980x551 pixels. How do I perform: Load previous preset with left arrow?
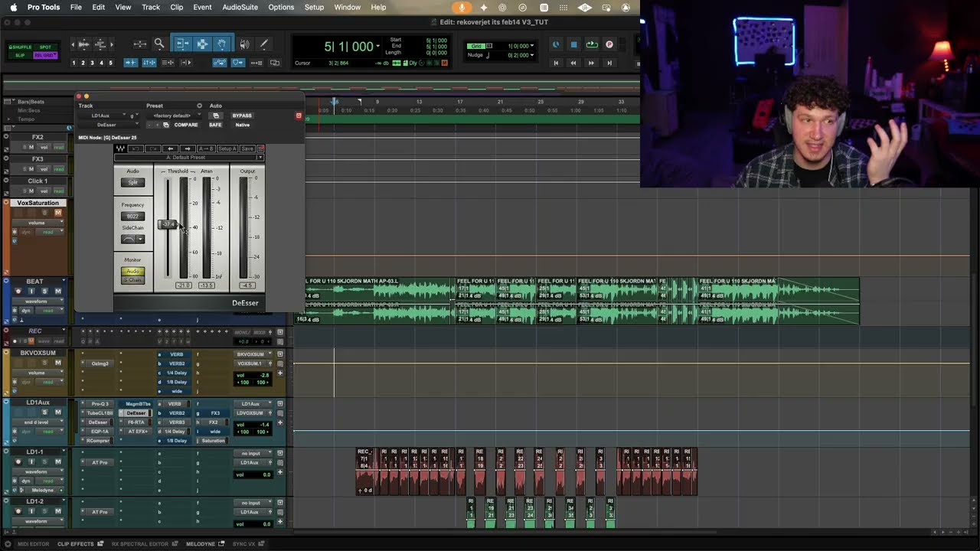(x=171, y=148)
